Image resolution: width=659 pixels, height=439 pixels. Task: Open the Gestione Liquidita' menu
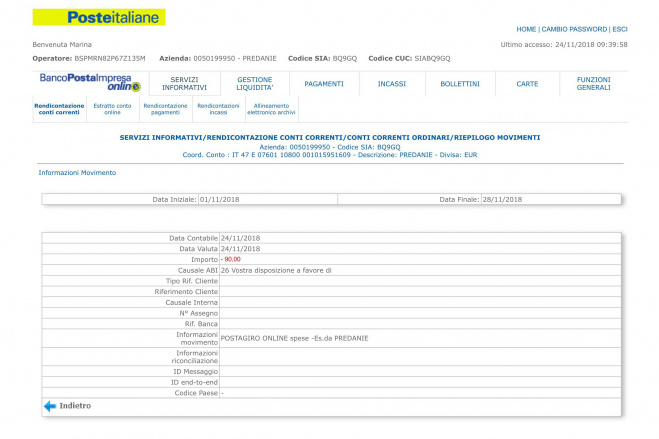tap(254, 83)
